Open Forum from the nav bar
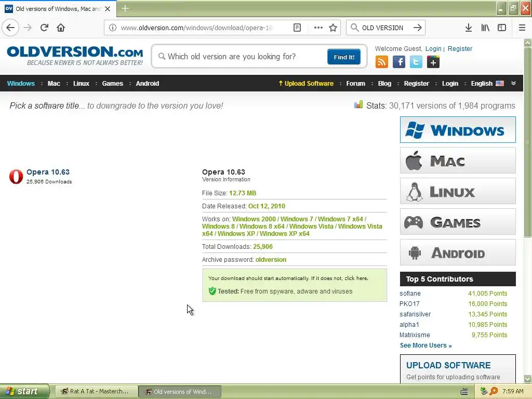This screenshot has width=532, height=399. pyautogui.click(x=355, y=84)
